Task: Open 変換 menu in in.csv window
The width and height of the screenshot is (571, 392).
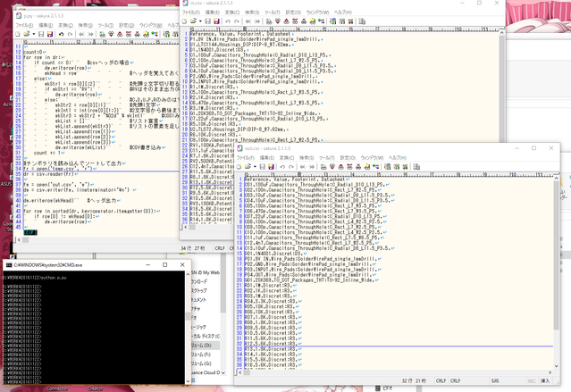Action: [x=232, y=13]
